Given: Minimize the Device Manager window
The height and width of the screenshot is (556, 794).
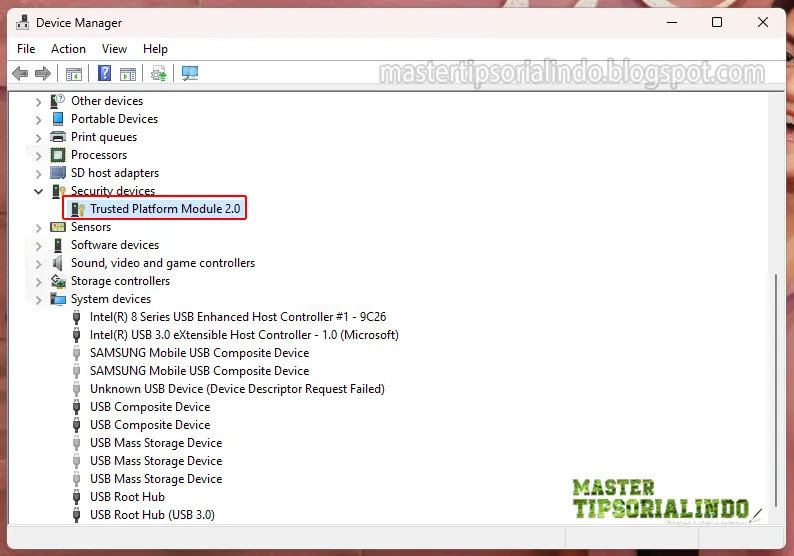Looking at the screenshot, I should click(x=671, y=22).
